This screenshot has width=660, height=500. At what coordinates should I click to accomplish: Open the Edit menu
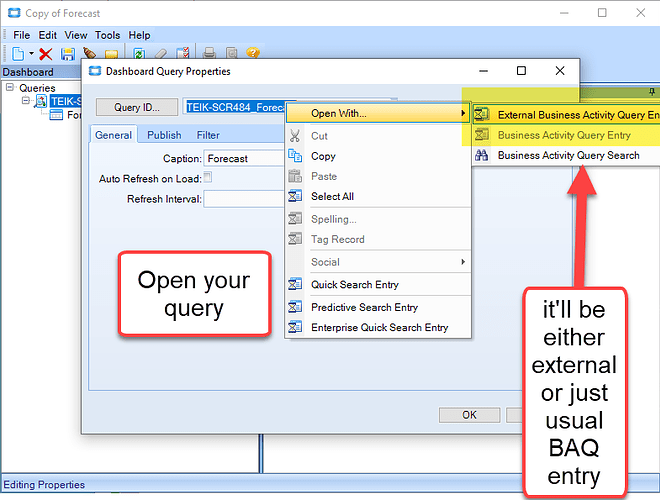click(x=48, y=35)
